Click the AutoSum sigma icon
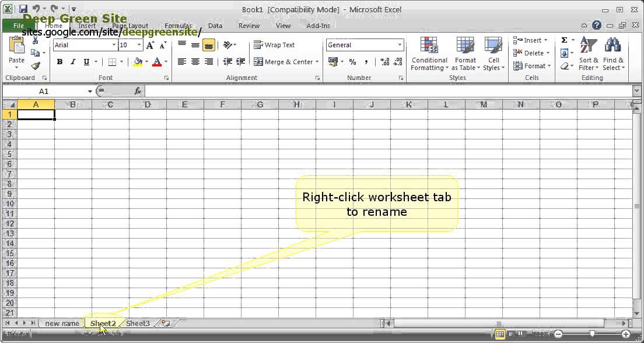The height and width of the screenshot is (343, 644). 564,40
